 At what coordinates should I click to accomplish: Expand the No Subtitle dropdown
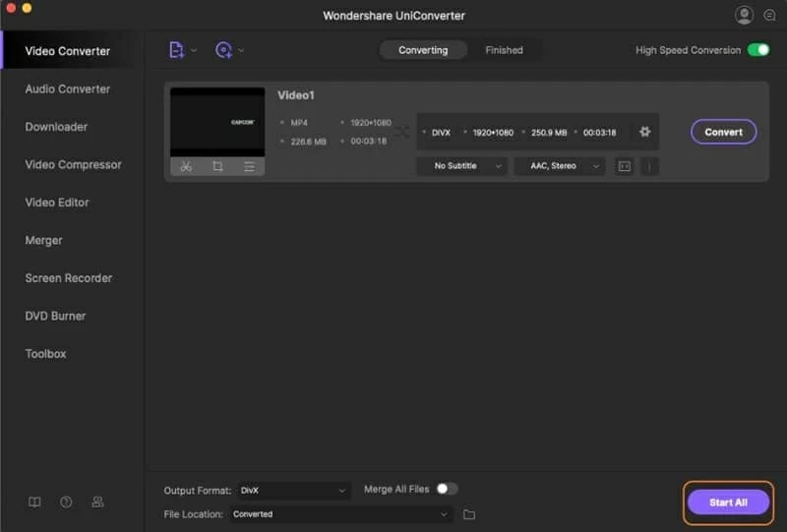tap(462, 166)
